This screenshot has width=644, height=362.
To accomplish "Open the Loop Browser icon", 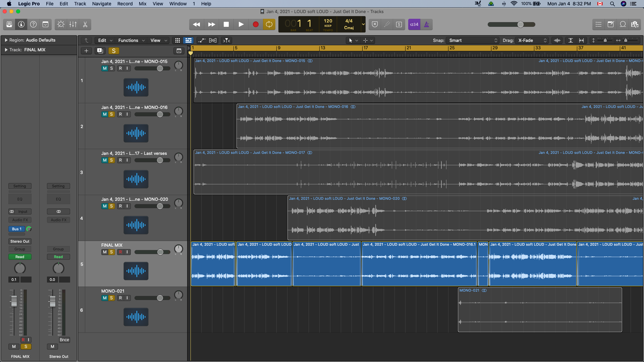I will [623, 24].
